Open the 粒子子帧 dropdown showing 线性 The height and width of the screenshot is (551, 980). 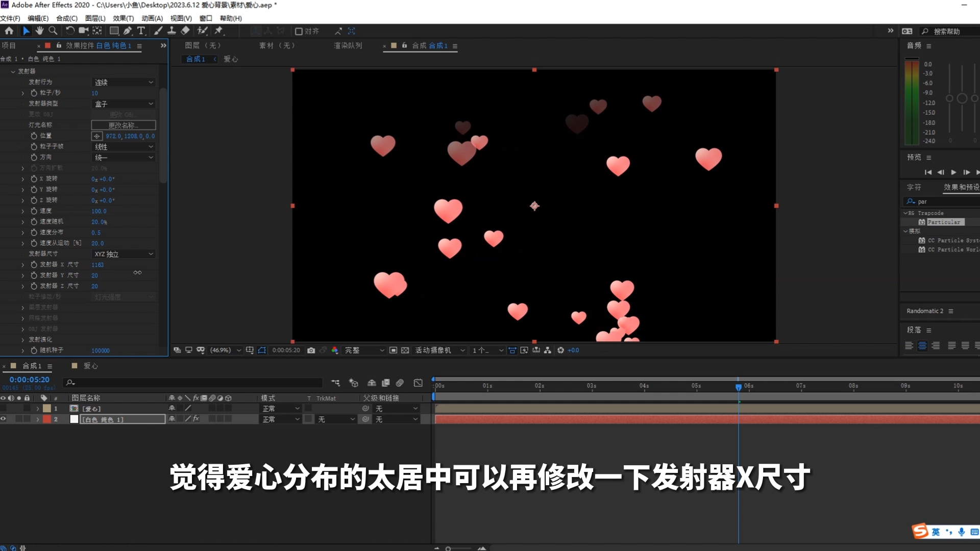coord(123,146)
